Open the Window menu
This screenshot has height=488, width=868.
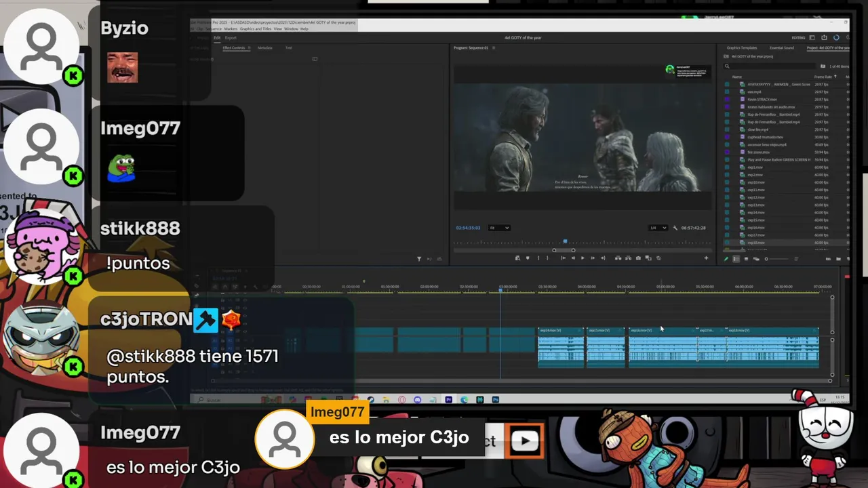tap(291, 28)
